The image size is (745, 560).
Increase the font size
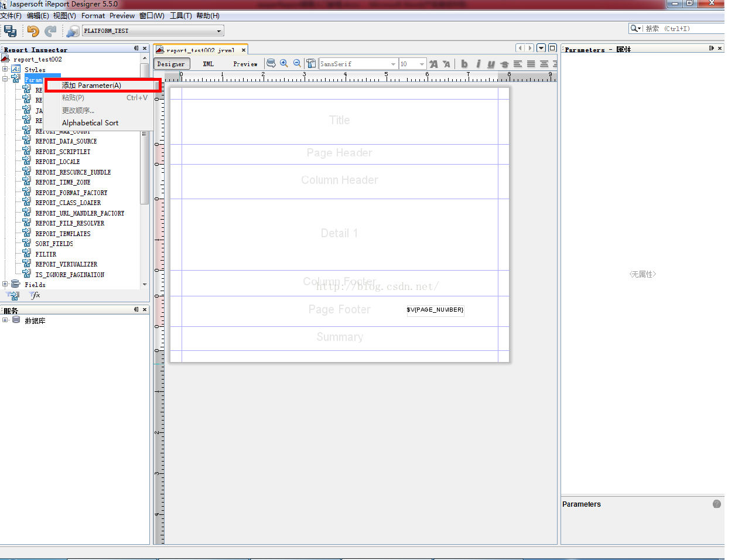point(433,64)
